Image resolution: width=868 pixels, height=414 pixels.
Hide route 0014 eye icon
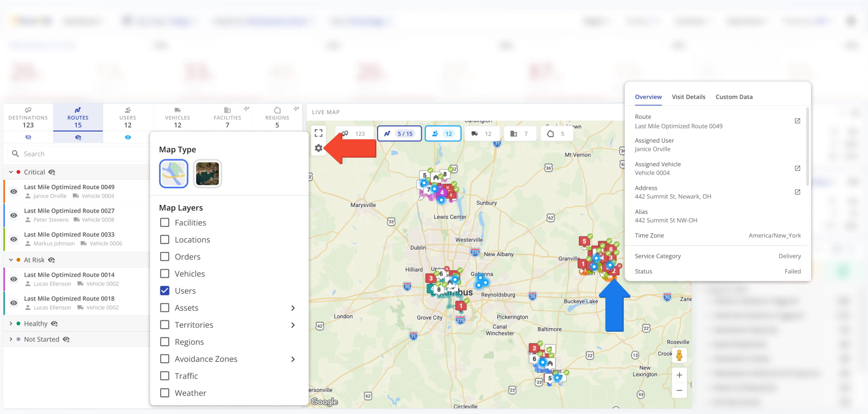tap(14, 279)
